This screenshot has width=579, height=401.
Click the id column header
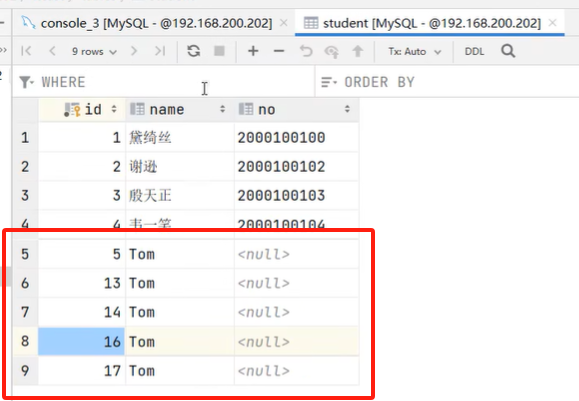pyautogui.click(x=82, y=109)
